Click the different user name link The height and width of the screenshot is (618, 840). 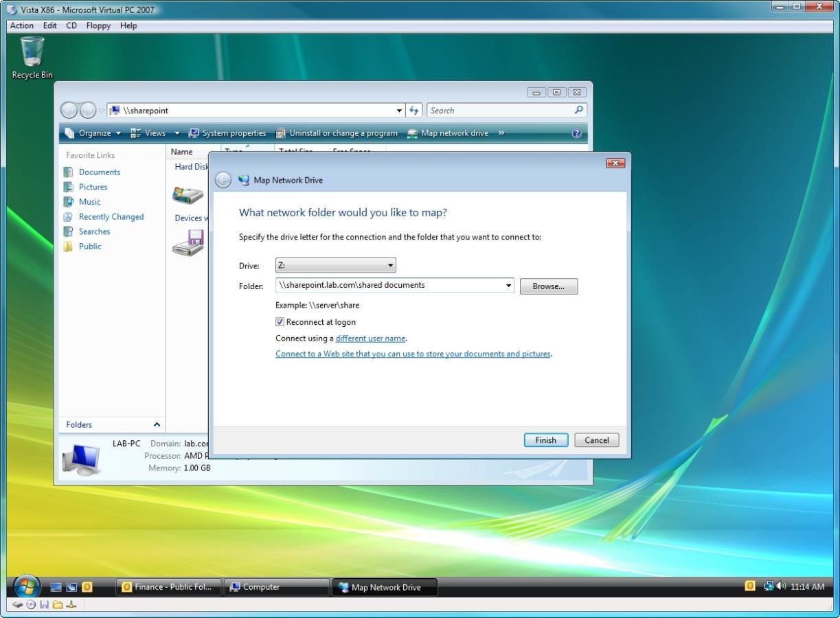[370, 339]
